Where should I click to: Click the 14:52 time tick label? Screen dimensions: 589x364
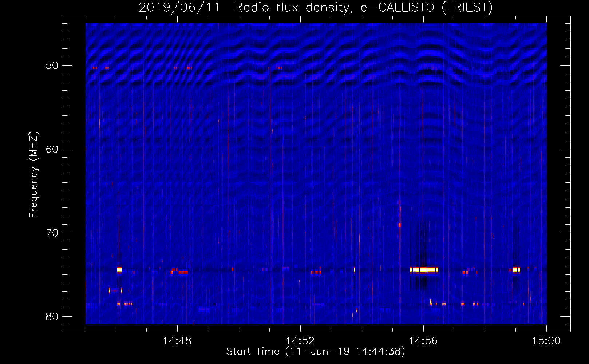300,341
